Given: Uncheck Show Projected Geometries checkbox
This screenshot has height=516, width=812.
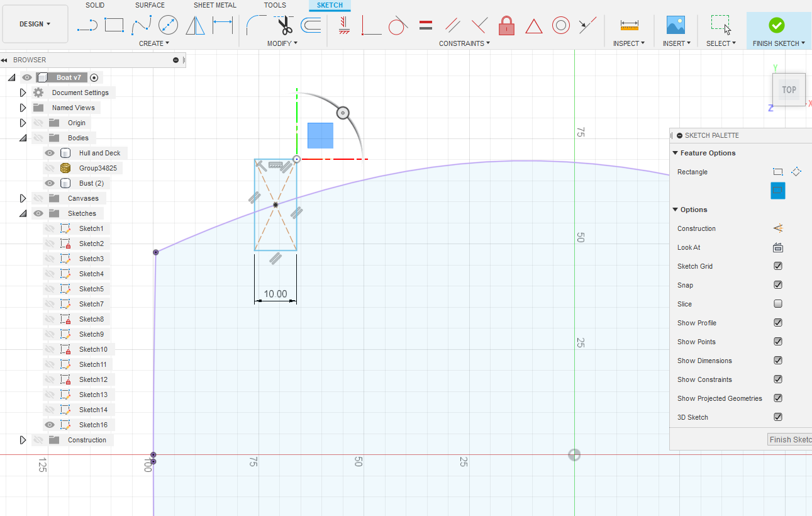Looking at the screenshot, I should [x=778, y=398].
